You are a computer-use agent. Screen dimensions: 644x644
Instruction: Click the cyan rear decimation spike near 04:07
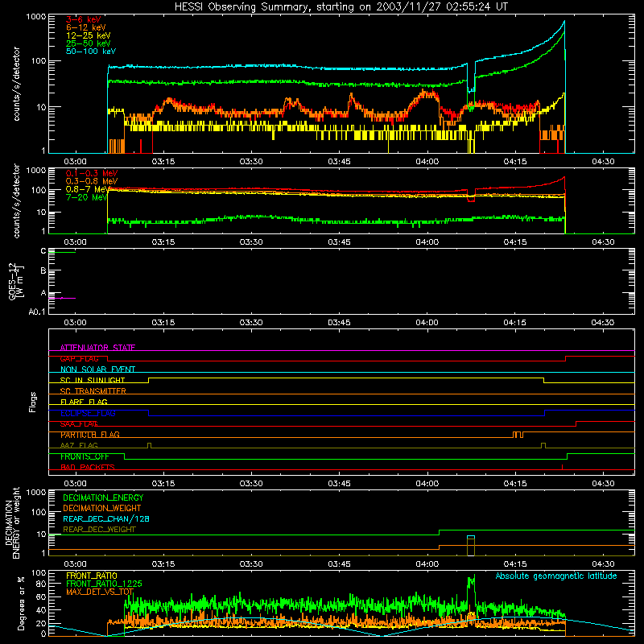[471, 537]
